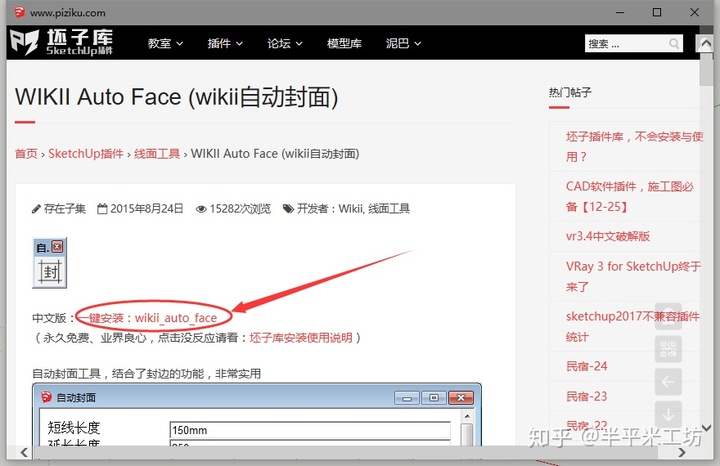Click the WIKII Auto Face page title
This screenshot has width=720, height=466.
pos(177,97)
